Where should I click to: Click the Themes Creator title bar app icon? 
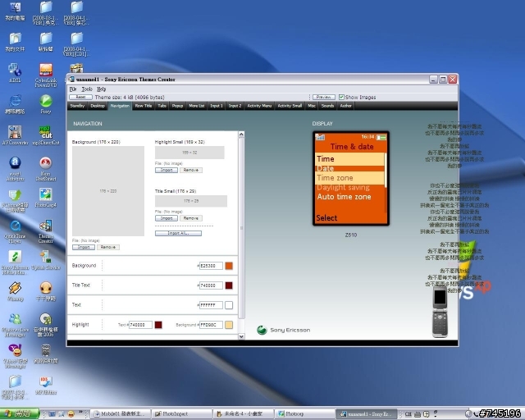pos(71,80)
